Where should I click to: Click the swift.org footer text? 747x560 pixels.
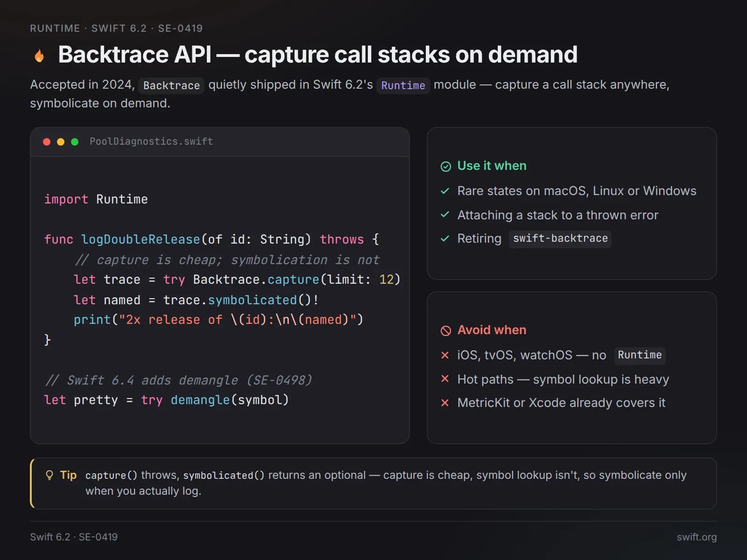697,537
